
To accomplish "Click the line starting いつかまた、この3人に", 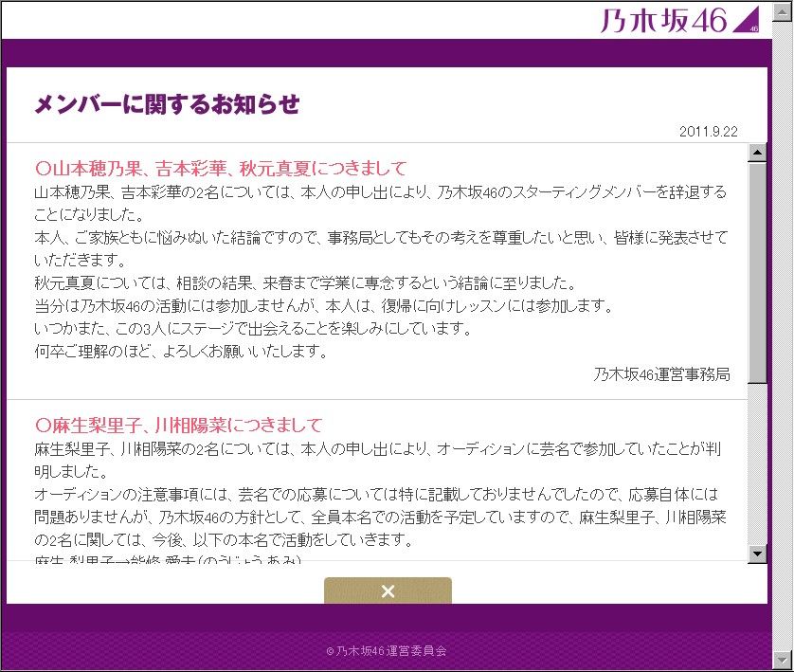I will coord(253,328).
